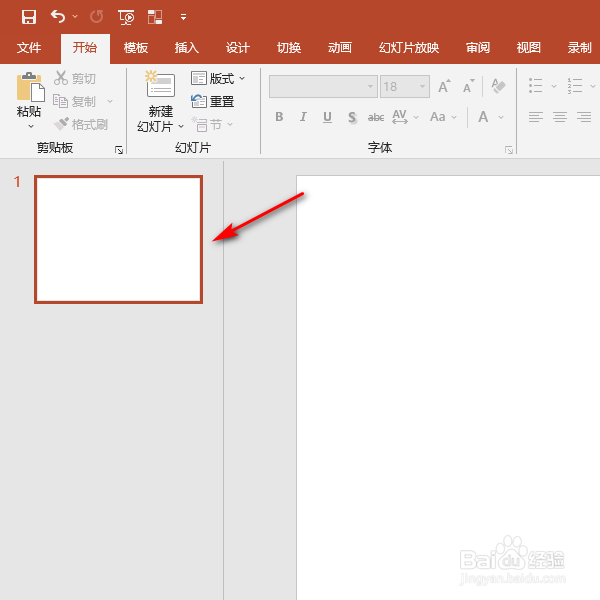Open Customize Quick Access Toolbar dropdown

[184, 17]
